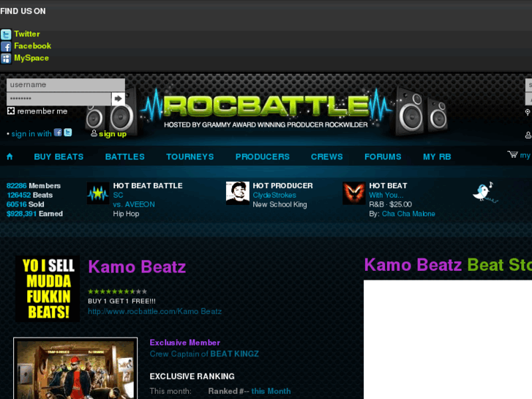Click the New School King text
Viewport: 532px width, 399px height.
tap(280, 204)
